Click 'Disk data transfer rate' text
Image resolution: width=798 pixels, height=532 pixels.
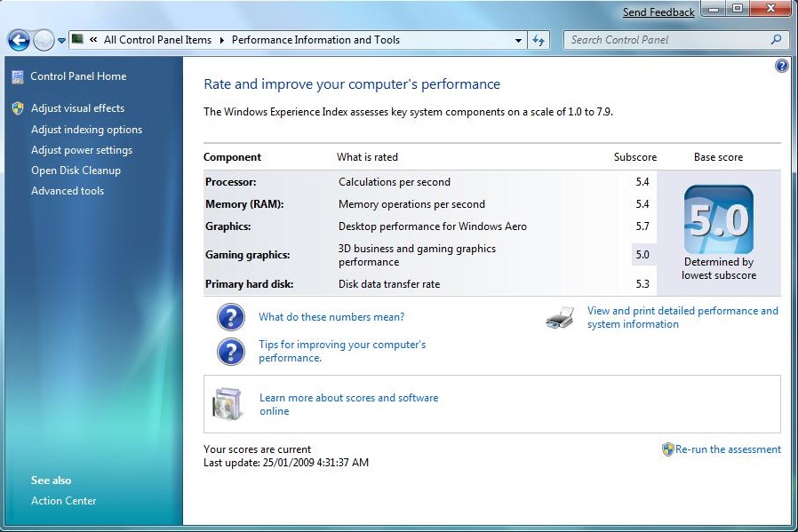(389, 284)
